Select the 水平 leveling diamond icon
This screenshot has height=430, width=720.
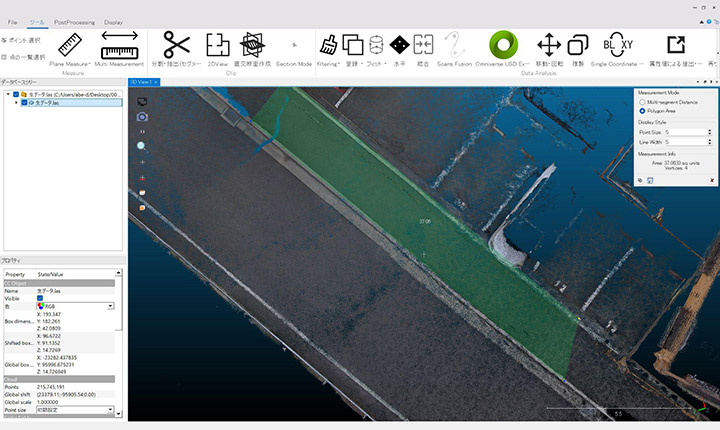pyautogui.click(x=399, y=45)
